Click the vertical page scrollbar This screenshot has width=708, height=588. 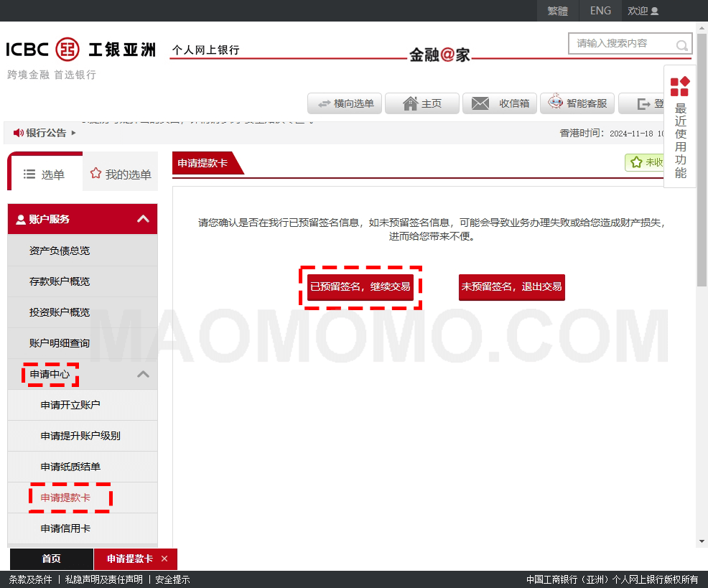702,215
